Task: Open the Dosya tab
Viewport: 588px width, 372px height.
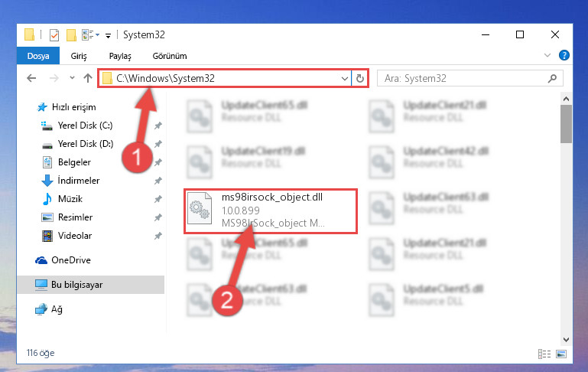Action: coord(38,56)
